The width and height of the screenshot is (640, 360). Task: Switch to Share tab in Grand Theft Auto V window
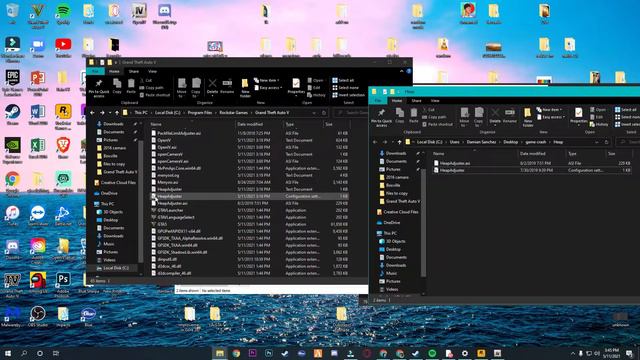[x=133, y=71]
